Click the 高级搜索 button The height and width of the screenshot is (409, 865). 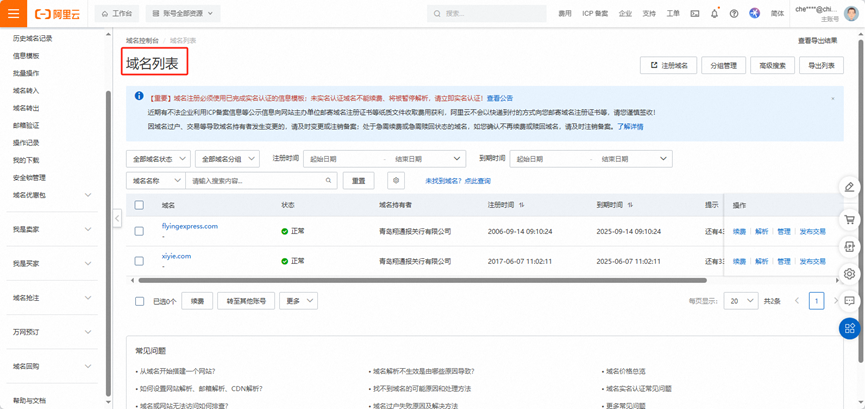tap(772, 65)
